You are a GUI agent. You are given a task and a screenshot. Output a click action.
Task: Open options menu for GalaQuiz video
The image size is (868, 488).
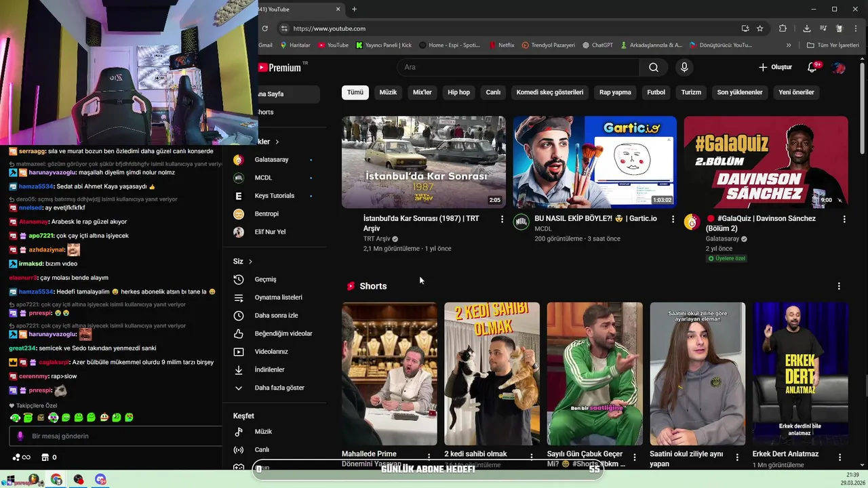(844, 219)
